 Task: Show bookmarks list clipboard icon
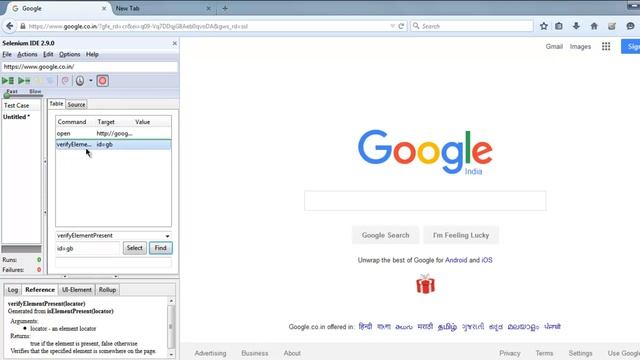coord(559,26)
